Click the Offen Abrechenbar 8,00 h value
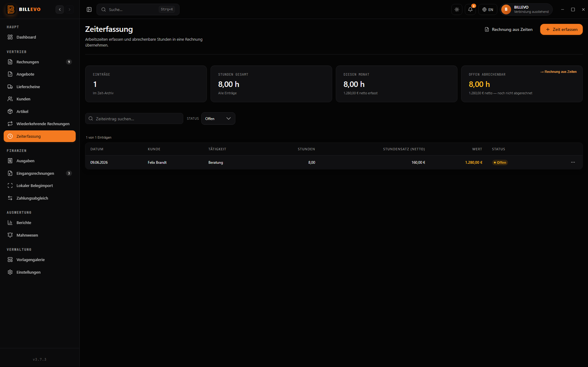This screenshot has width=588, height=367. tap(479, 84)
